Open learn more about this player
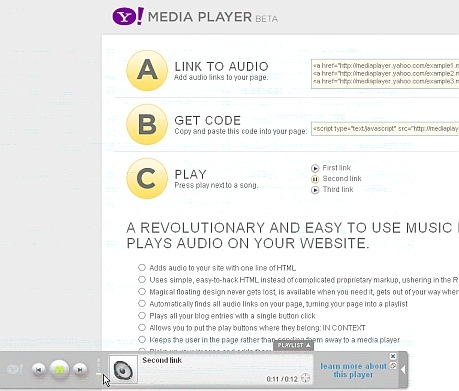The height and width of the screenshot is (391, 459). pyautogui.click(x=353, y=370)
